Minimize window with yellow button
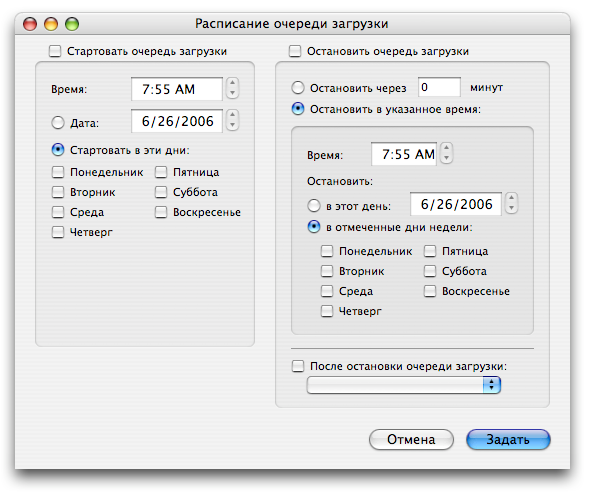This screenshot has width=590, height=492. [x=51, y=24]
